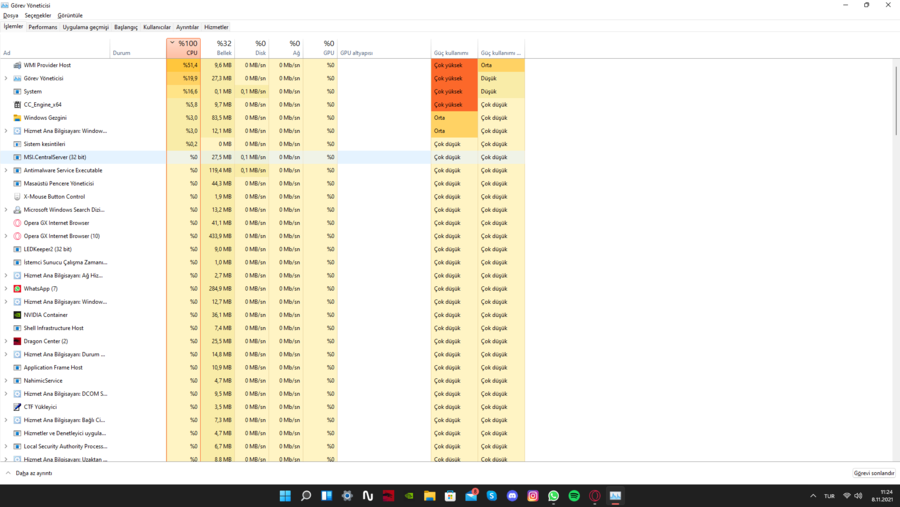
Task: Sort by Durum column header
Action: [x=138, y=48]
